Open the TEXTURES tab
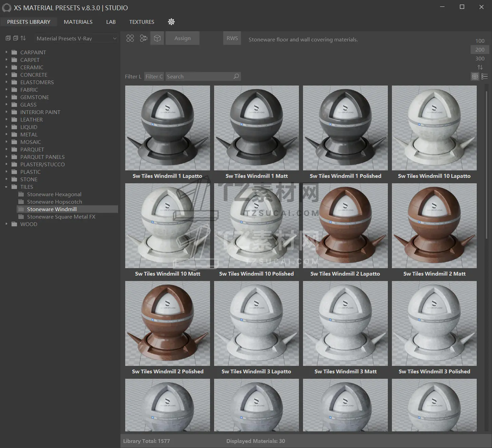Viewport: 492px width, 448px height. coord(141,22)
